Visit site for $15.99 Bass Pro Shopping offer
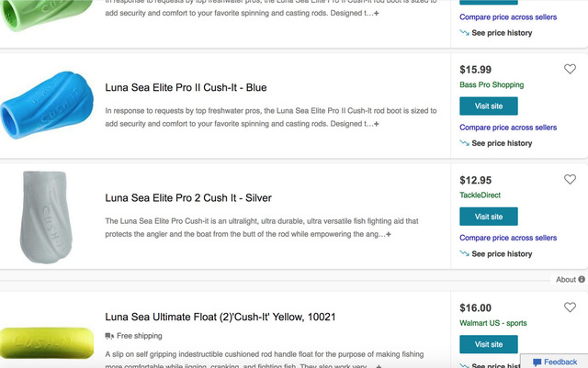This screenshot has height=368, width=588. coord(488,106)
